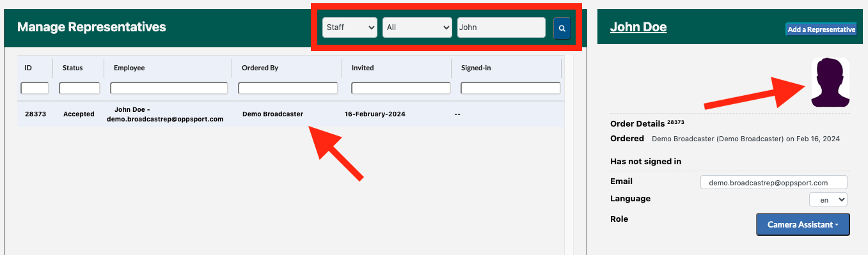Click the magnifier search button
This screenshot has width=868, height=255.
coord(562,28)
